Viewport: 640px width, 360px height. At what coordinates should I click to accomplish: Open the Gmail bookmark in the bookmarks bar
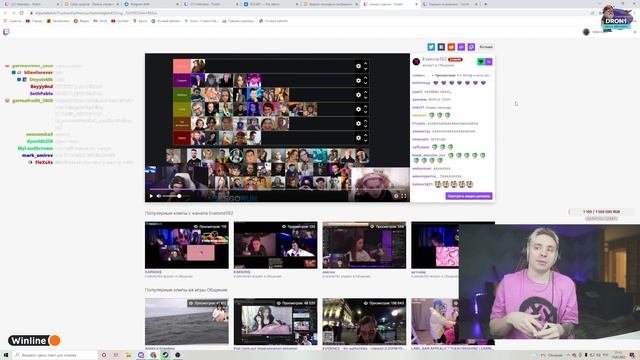coord(100,21)
